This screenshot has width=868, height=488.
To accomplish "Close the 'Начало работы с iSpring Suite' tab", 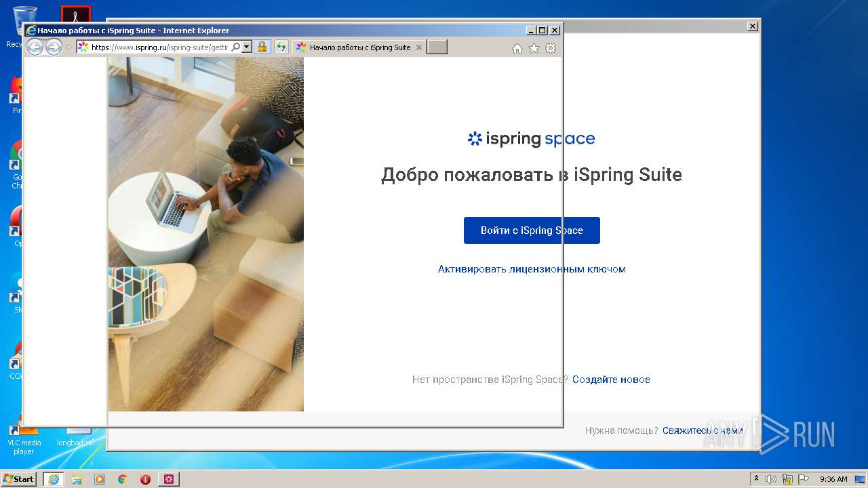I will tap(419, 47).
